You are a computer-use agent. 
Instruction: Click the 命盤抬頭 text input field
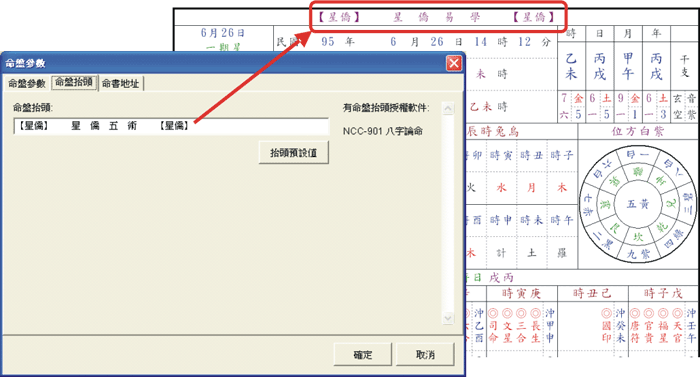click(x=171, y=126)
